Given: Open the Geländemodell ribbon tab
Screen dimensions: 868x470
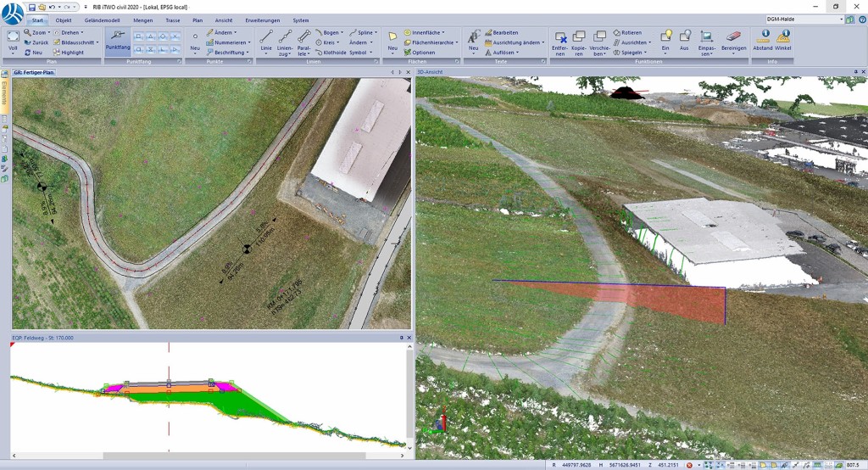Looking at the screenshot, I should click(102, 20).
